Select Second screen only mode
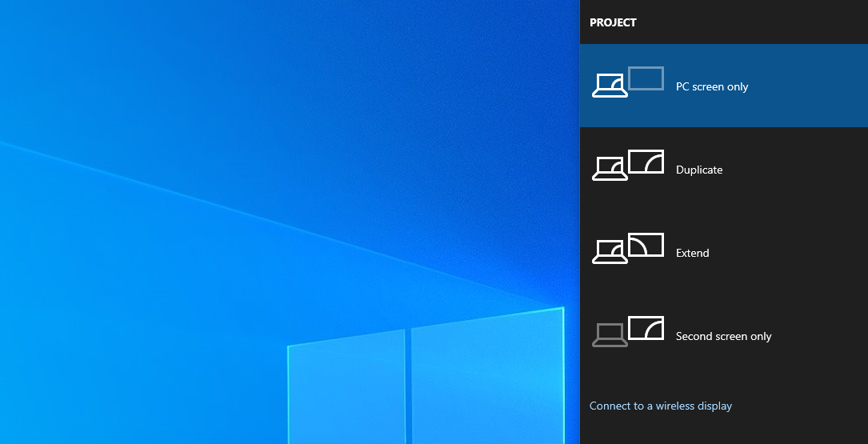This screenshot has height=444, width=868. pyautogui.click(x=724, y=335)
